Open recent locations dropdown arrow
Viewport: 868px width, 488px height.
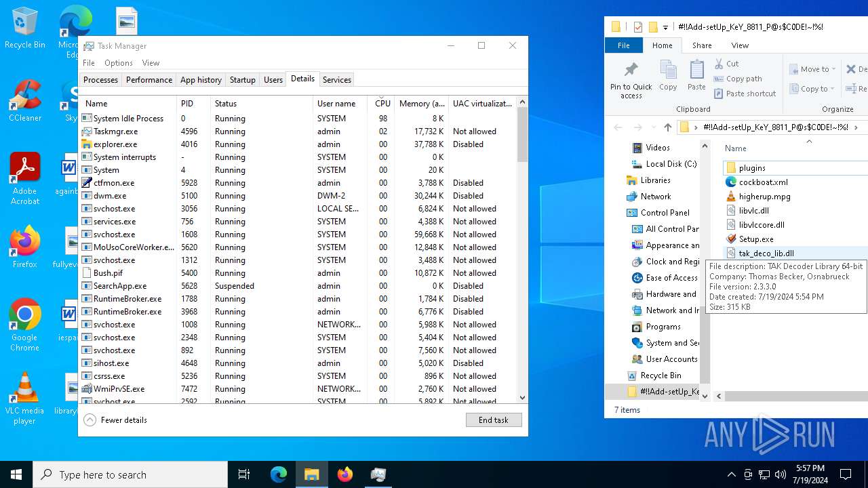(x=653, y=127)
